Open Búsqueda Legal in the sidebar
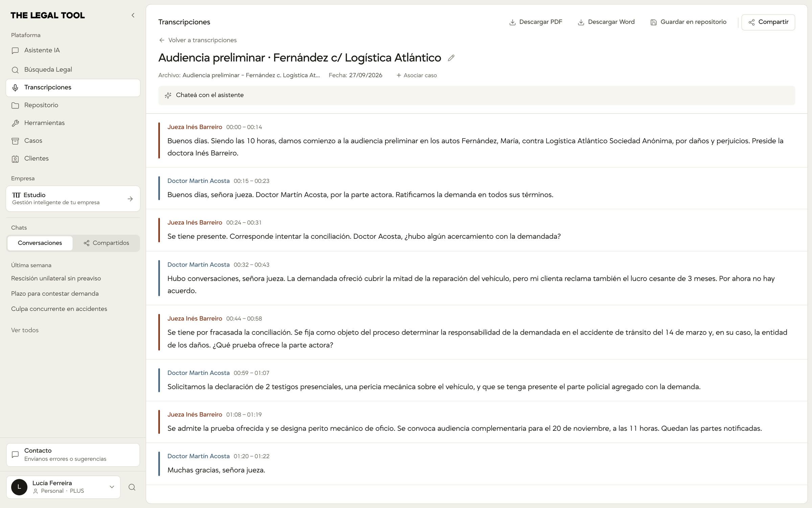812x508 pixels. click(x=73, y=70)
